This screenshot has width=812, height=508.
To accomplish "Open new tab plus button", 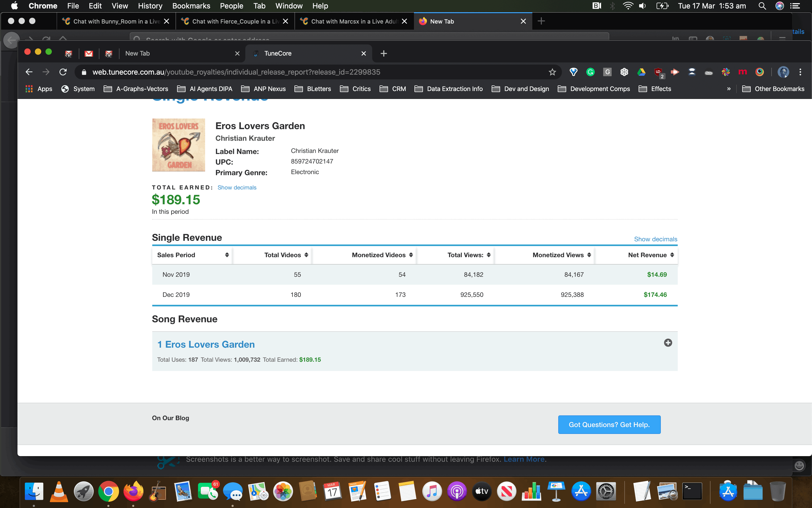I will click(384, 53).
